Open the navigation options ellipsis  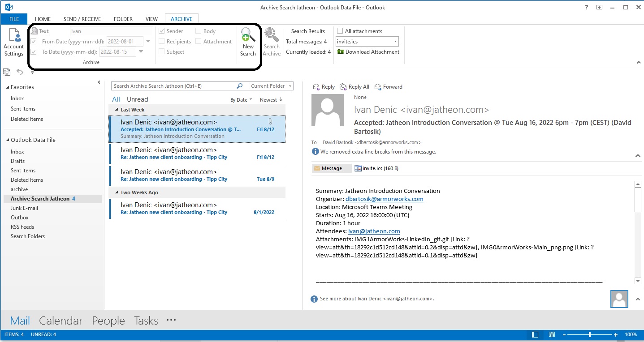tap(171, 320)
